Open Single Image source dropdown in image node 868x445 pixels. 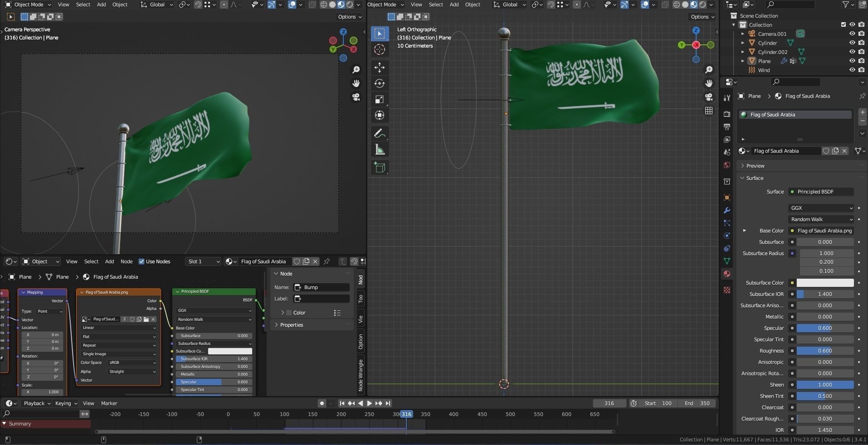(119, 354)
